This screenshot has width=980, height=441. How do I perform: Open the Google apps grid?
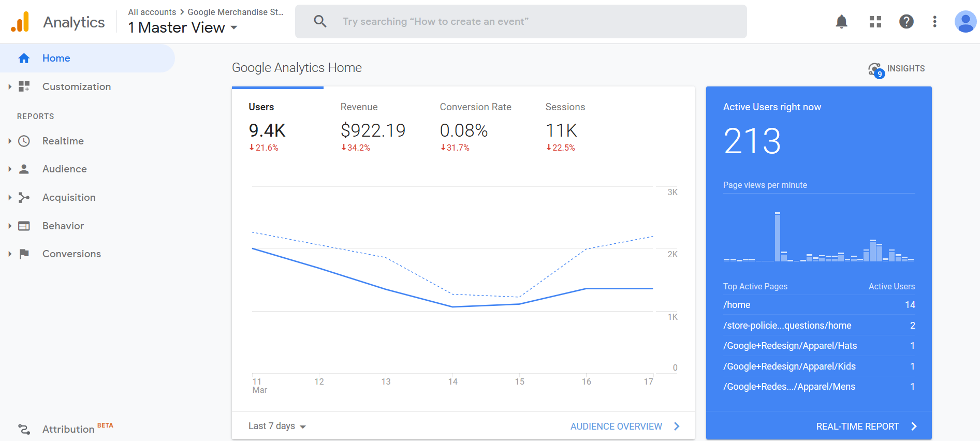click(875, 22)
